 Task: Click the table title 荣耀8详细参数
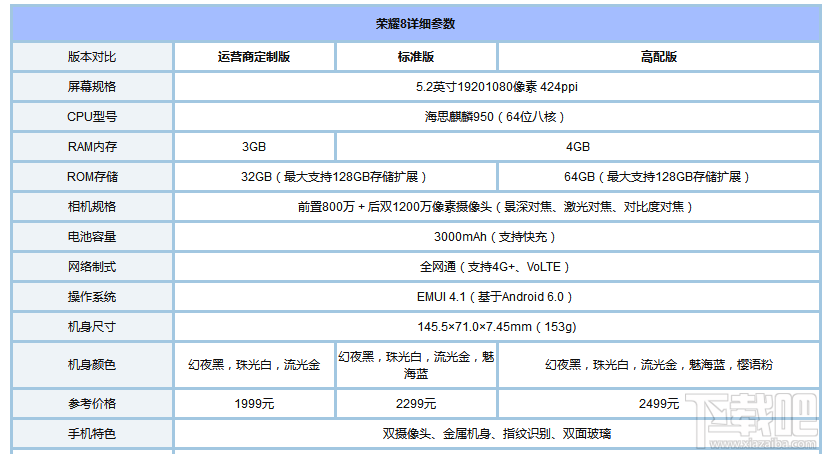click(x=415, y=24)
